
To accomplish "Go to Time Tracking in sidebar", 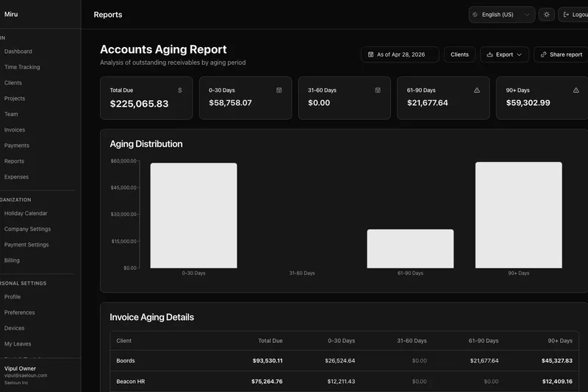I will pyautogui.click(x=22, y=67).
